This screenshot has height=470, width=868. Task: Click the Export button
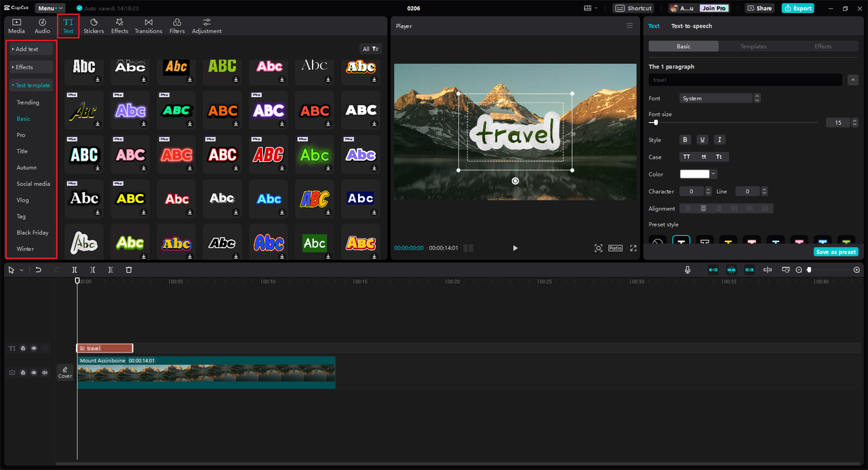tap(797, 8)
